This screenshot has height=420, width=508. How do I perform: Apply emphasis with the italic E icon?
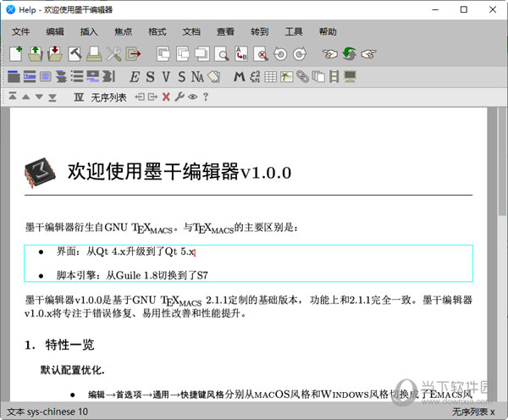pyautogui.click(x=135, y=77)
